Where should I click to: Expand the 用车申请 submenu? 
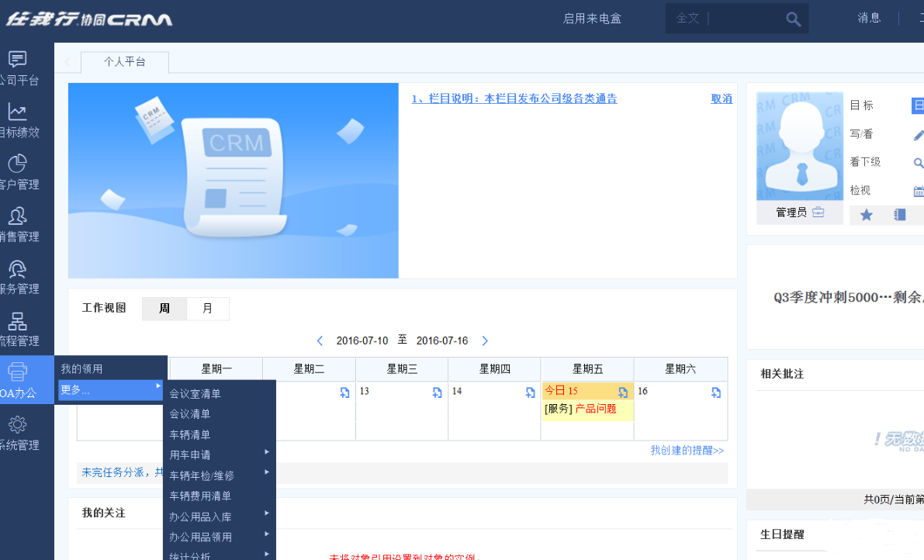(x=190, y=455)
